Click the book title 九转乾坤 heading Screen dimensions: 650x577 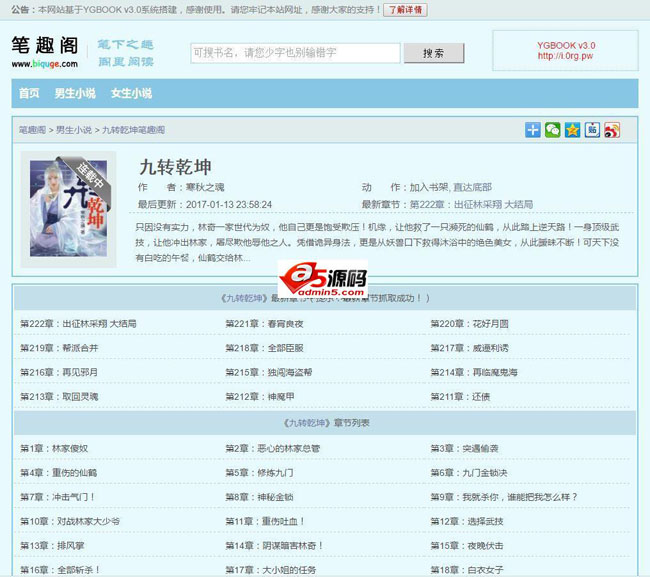tap(175, 167)
